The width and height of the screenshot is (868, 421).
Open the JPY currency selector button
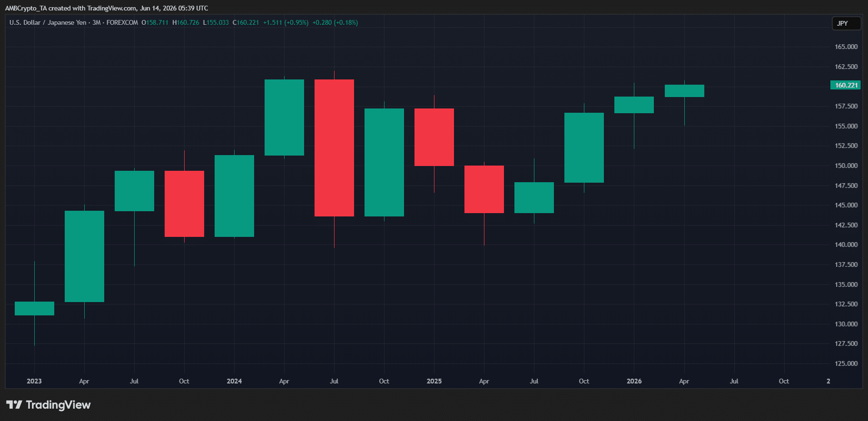click(846, 23)
